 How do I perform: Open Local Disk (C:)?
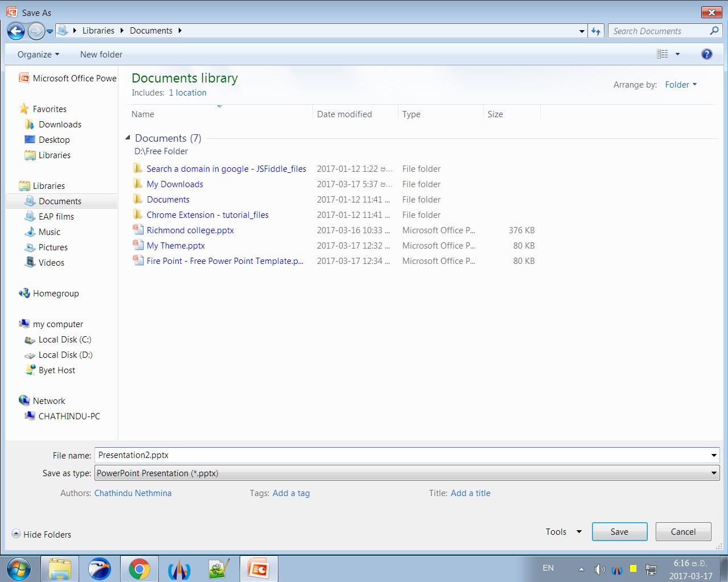tap(58, 340)
